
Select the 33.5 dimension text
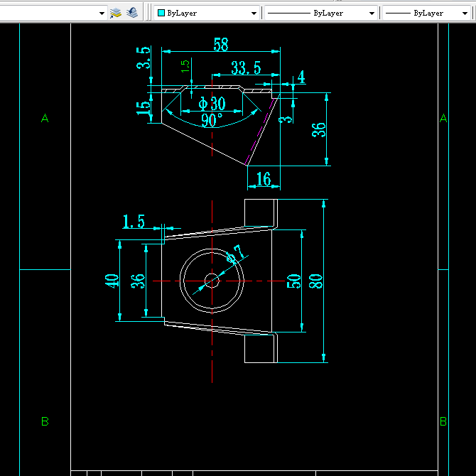[246, 67]
